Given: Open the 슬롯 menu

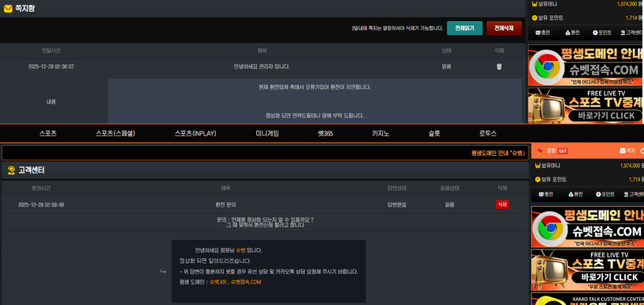Looking at the screenshot, I should [x=434, y=134].
